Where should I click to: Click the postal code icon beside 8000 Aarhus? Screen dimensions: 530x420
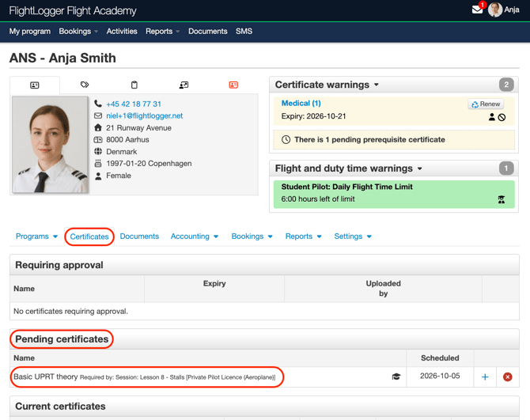(x=98, y=139)
